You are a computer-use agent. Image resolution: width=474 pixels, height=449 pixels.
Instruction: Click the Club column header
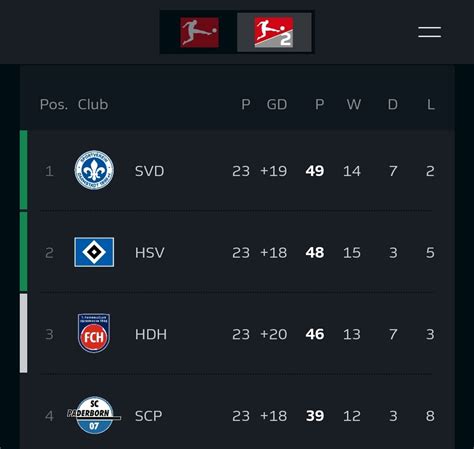[93, 105]
